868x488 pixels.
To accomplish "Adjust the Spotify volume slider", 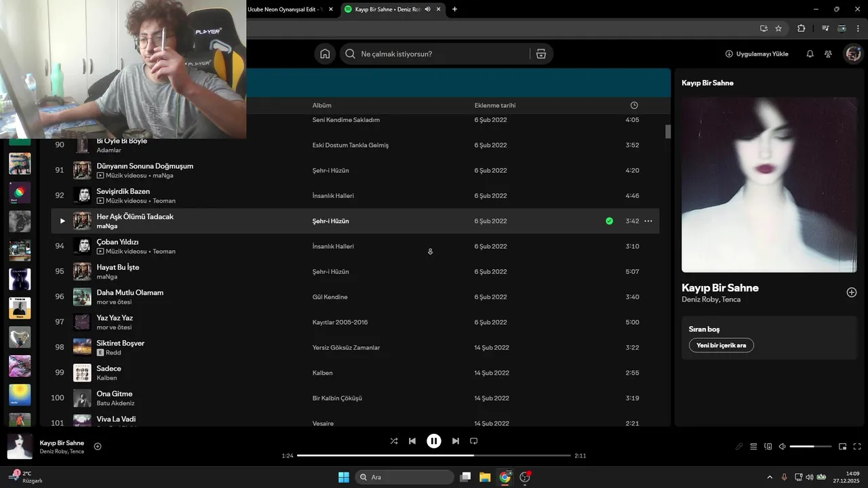I will point(810,447).
